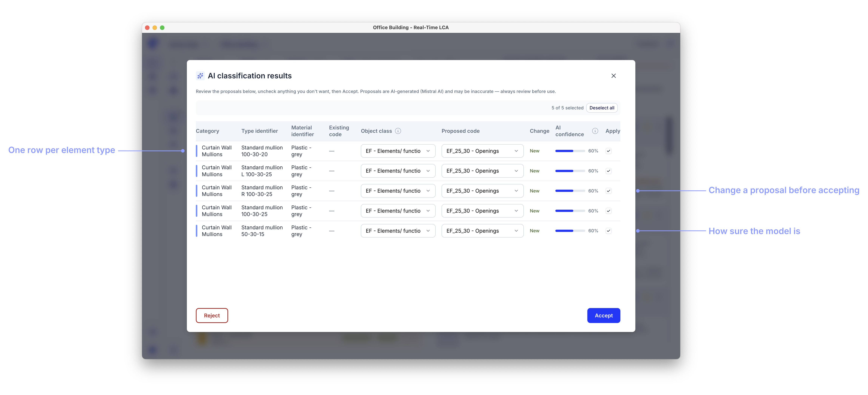Click the yellow minimize window button

click(x=155, y=28)
